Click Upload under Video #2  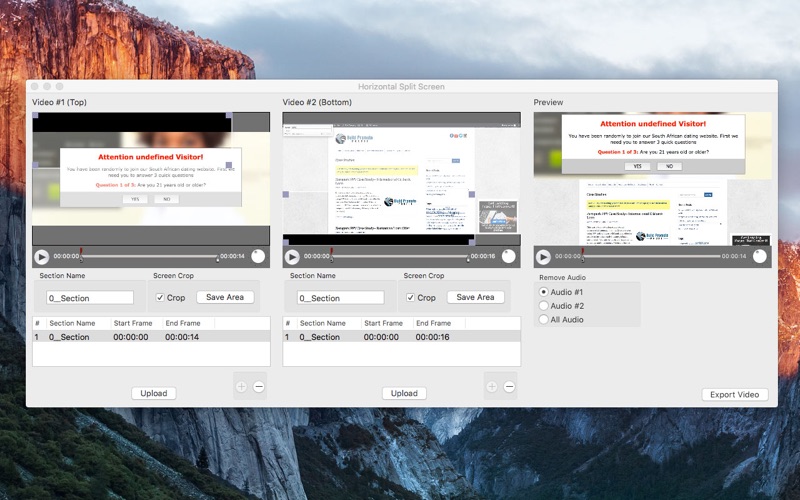(404, 393)
